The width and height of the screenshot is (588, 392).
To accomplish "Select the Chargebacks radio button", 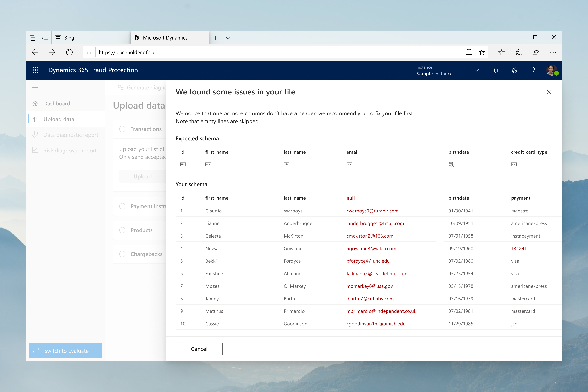I will [122, 254].
